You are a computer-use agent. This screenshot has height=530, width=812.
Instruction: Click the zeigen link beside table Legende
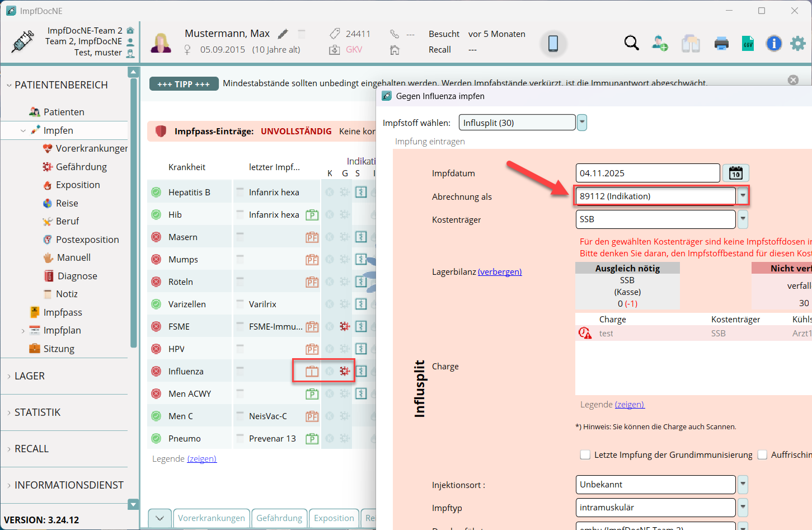201,459
